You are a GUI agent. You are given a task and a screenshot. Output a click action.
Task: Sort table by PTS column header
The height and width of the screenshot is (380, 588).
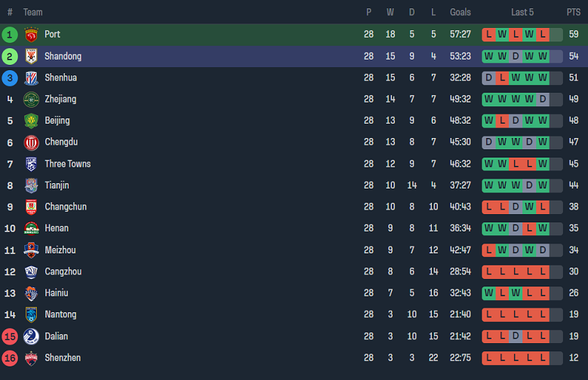click(574, 12)
